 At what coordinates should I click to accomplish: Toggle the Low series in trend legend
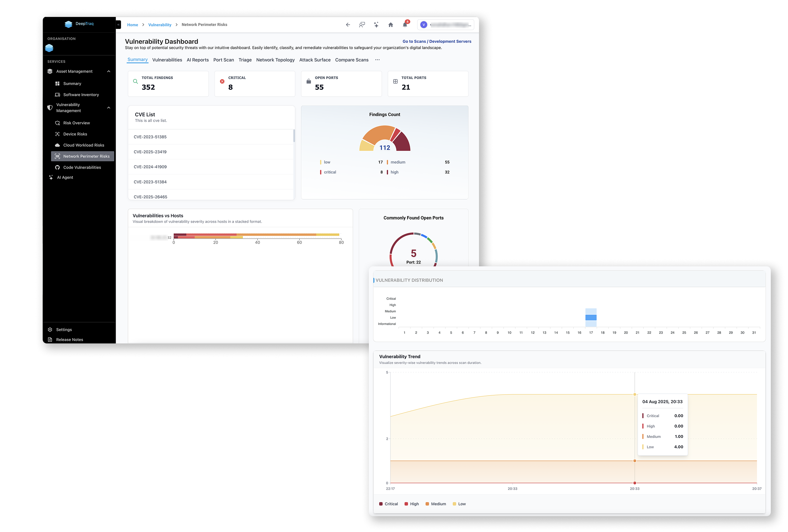pyautogui.click(x=459, y=504)
